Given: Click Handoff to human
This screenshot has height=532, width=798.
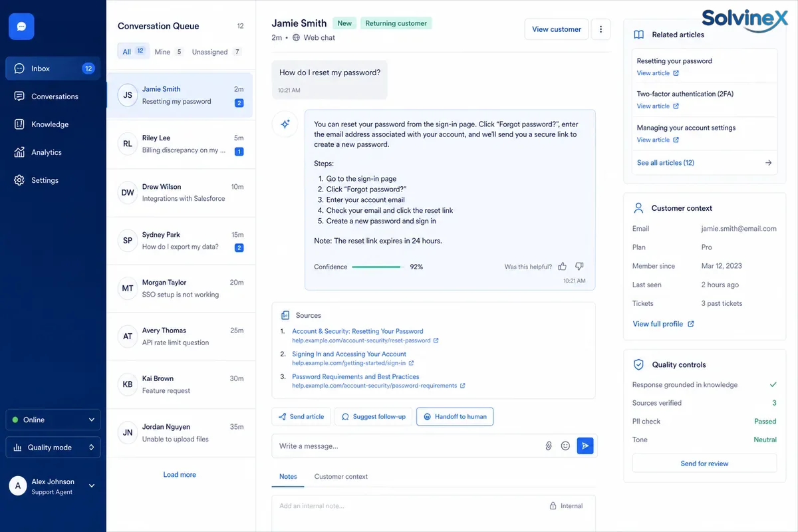Looking at the screenshot, I should pyautogui.click(x=455, y=417).
